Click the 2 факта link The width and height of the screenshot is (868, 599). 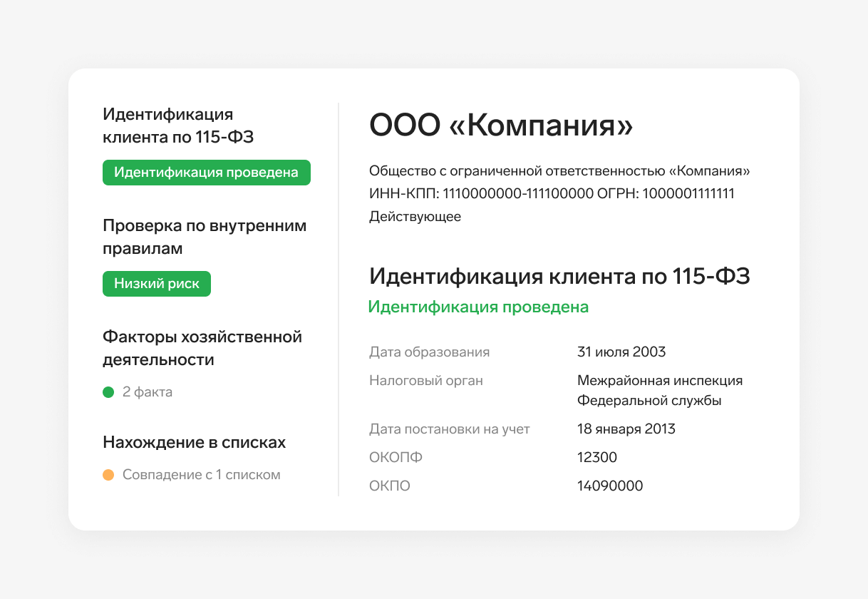(148, 392)
